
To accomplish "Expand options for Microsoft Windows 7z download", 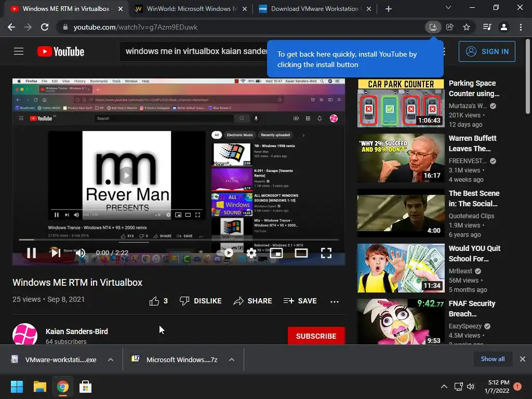I will click(232, 360).
